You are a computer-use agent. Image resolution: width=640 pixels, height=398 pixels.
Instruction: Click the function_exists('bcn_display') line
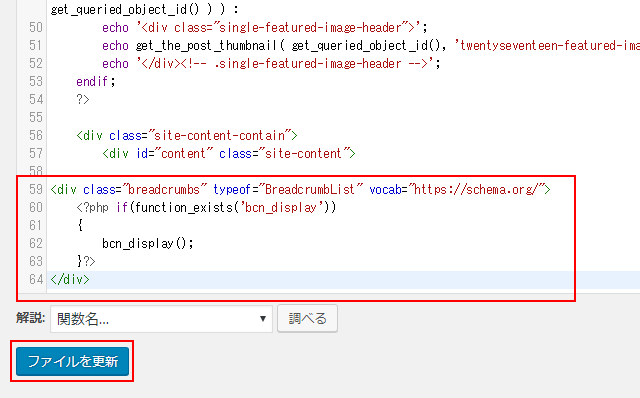point(206,207)
